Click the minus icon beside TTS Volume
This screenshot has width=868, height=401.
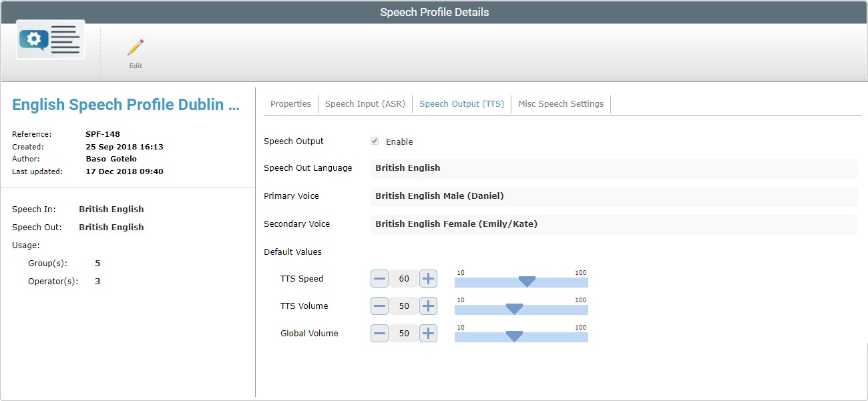coord(379,306)
